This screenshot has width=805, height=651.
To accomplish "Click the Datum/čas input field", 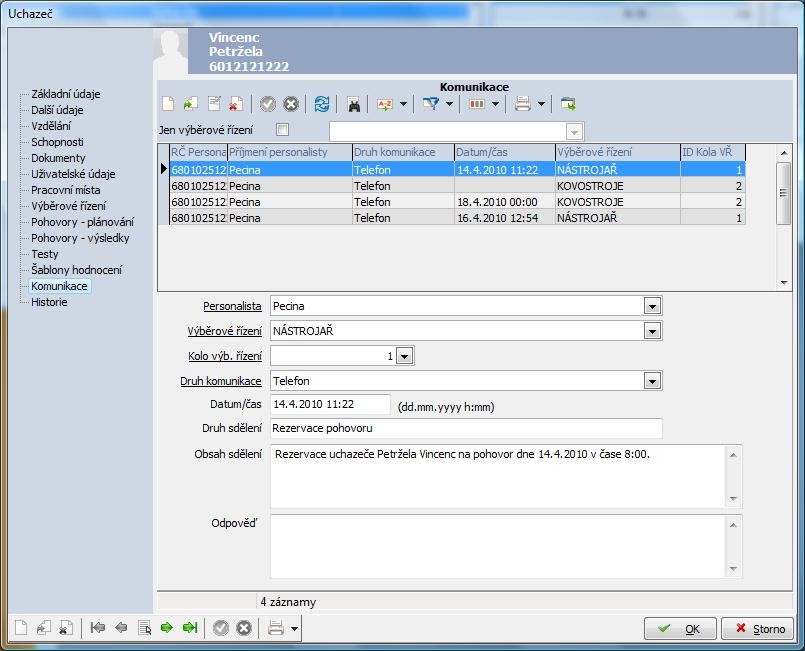I will (x=330, y=404).
